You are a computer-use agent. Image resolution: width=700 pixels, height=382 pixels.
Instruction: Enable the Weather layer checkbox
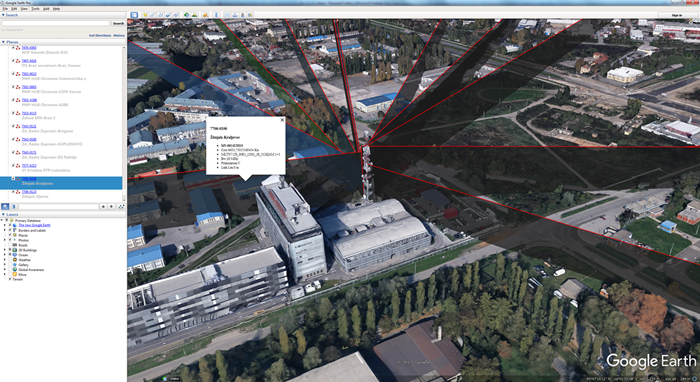point(10,260)
